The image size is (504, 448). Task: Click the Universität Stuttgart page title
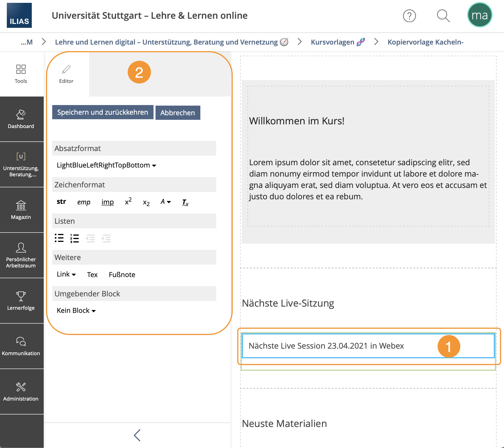150,15
